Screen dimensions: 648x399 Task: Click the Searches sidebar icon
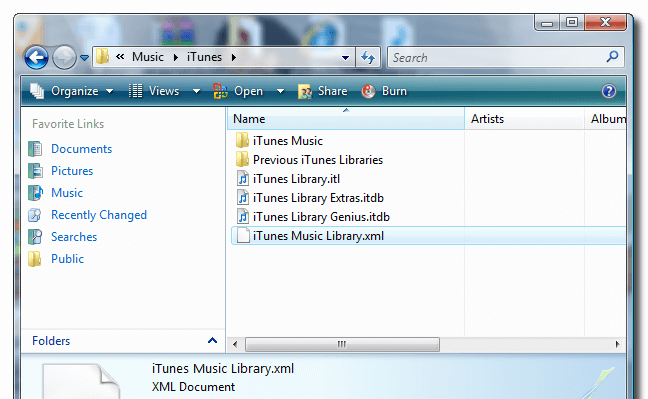pos(35,237)
